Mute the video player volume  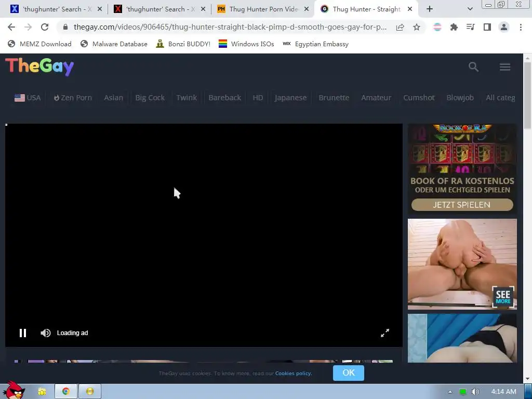point(46,333)
